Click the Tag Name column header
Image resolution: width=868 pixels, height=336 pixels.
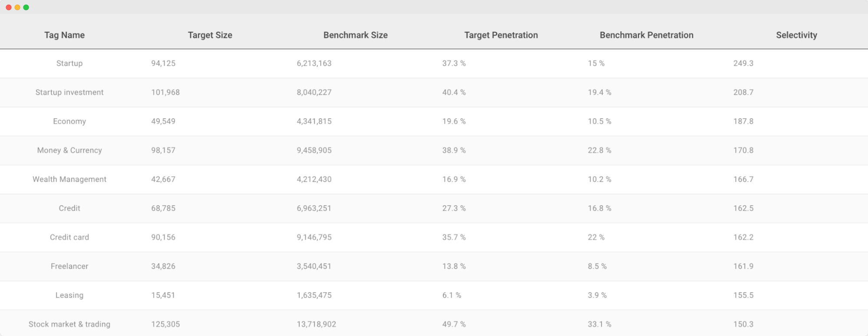click(x=64, y=35)
